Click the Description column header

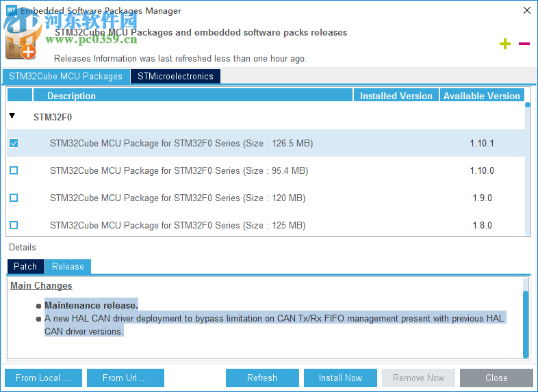193,95
